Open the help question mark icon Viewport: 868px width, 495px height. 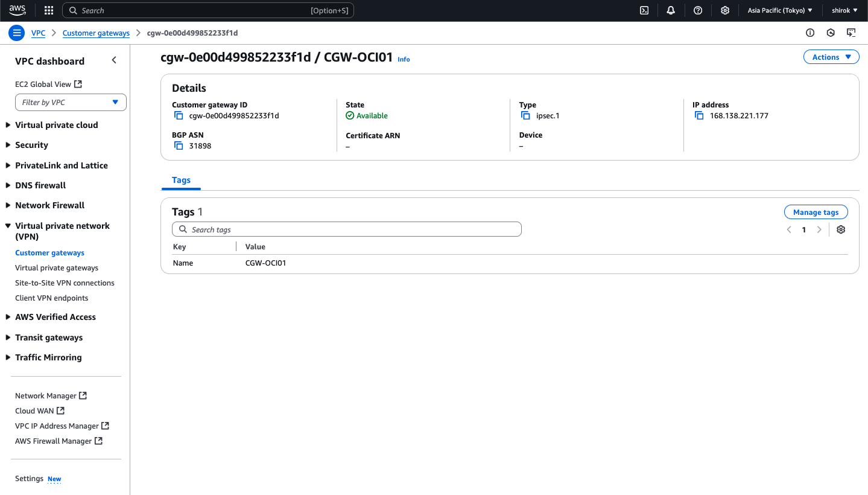point(698,10)
